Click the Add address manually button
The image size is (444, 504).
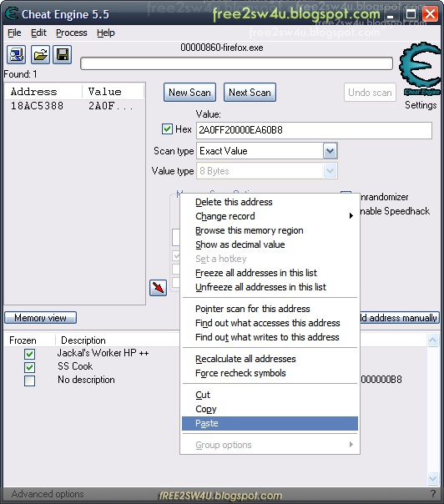pyautogui.click(x=400, y=318)
